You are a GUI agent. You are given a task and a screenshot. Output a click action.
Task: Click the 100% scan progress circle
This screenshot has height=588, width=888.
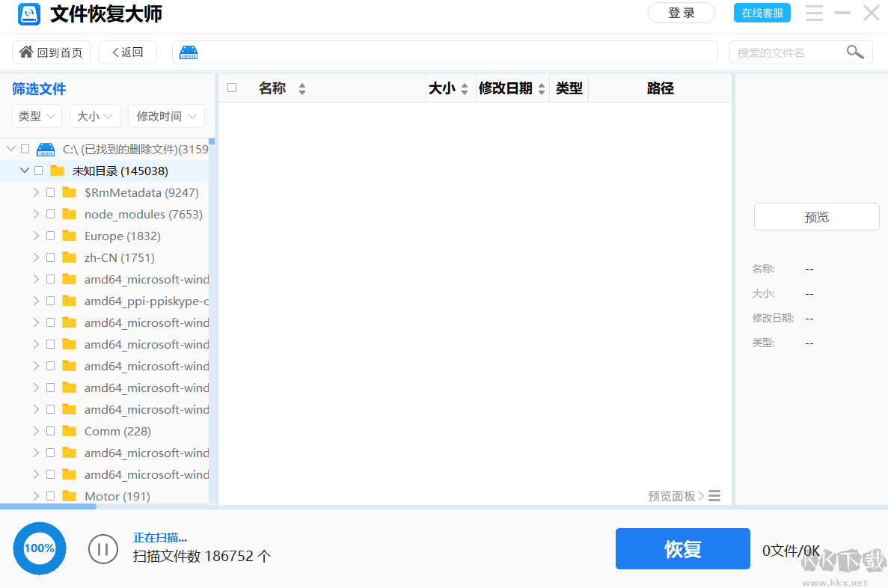[x=39, y=548]
